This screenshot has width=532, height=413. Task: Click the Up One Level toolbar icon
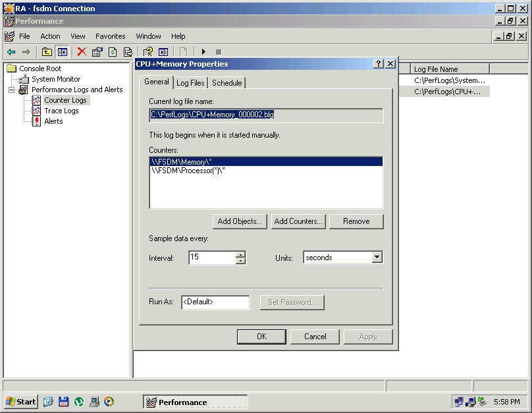47,52
